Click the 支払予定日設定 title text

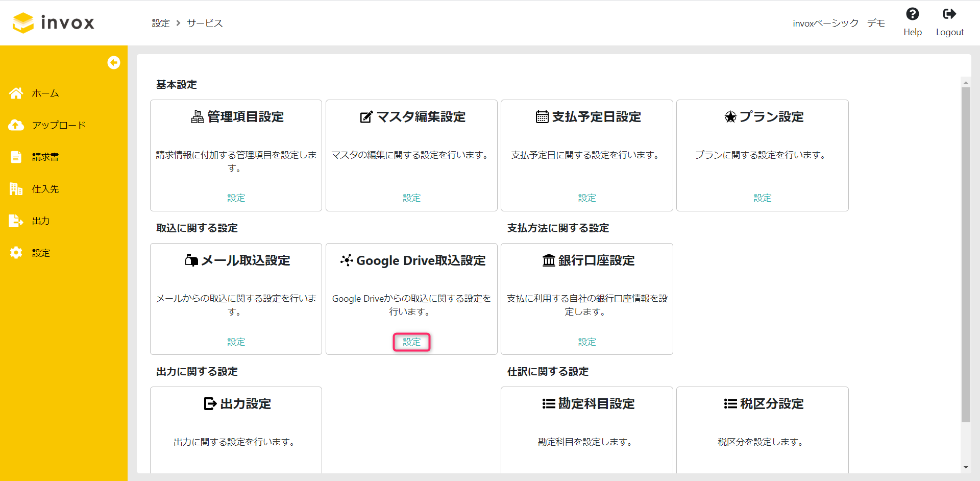(x=597, y=117)
